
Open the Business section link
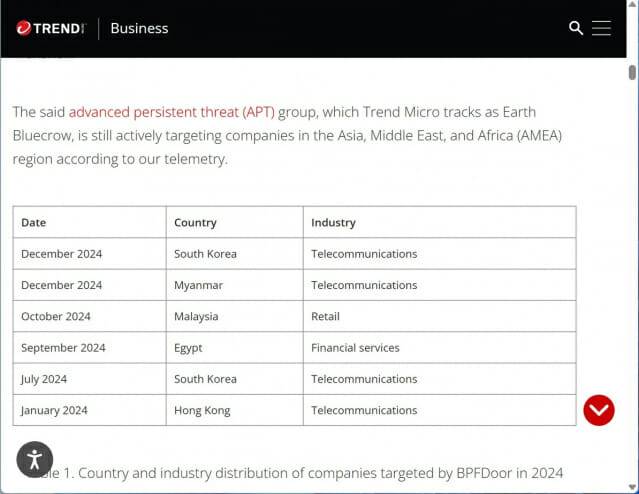pyautogui.click(x=139, y=28)
